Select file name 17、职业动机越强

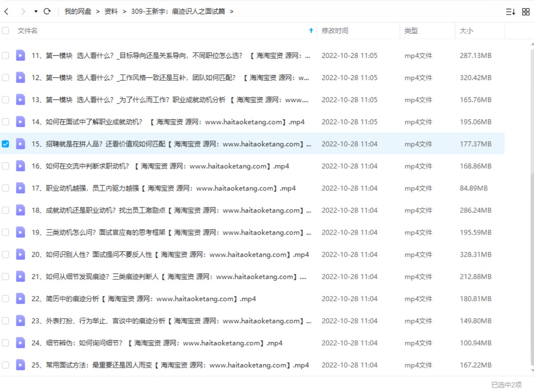pyautogui.click(x=164, y=188)
